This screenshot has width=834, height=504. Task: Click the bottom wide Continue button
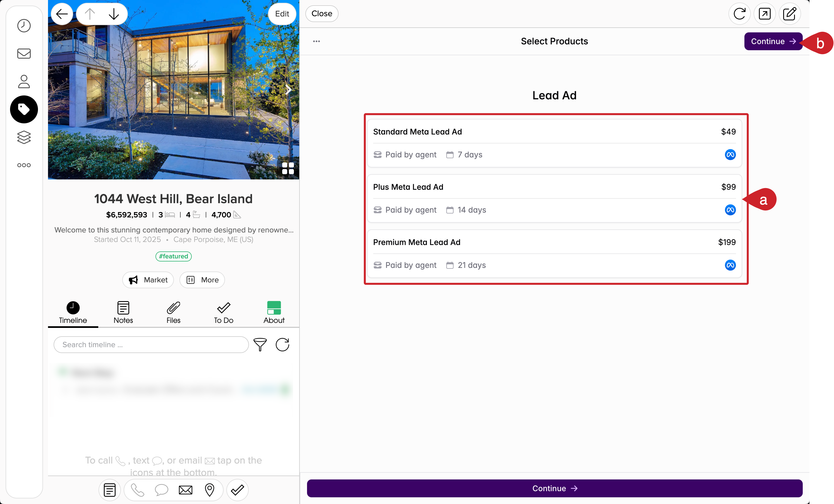(554, 488)
